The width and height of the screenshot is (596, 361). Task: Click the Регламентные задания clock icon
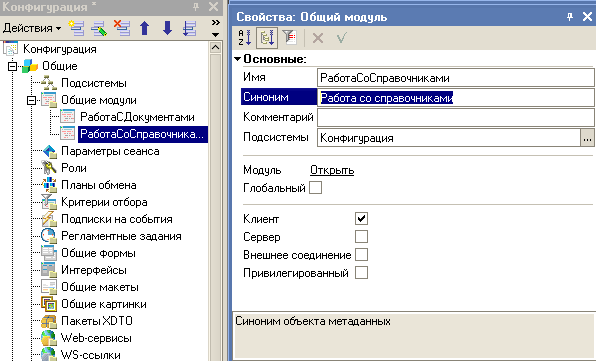[x=49, y=236]
